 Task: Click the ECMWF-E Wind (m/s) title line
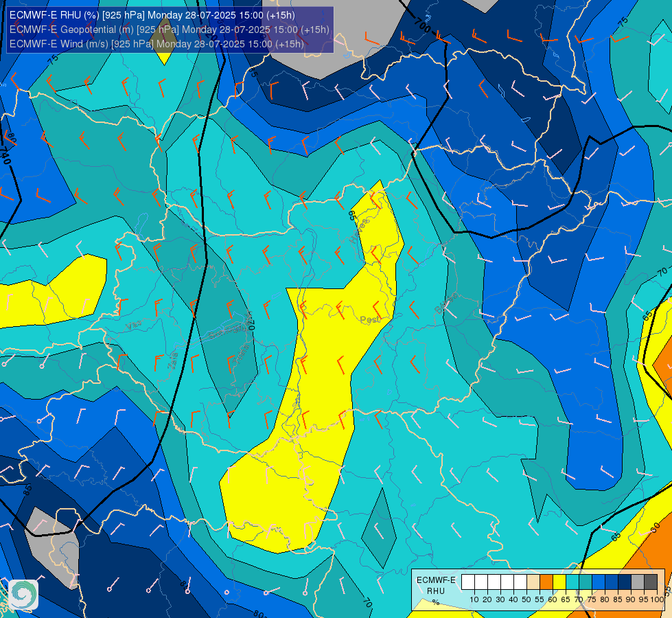point(157,44)
